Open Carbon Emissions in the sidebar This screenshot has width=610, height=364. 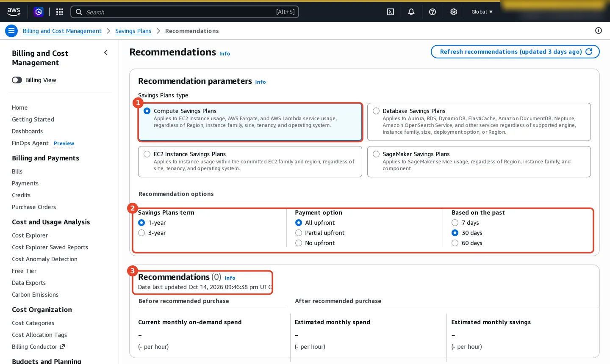[35, 295]
